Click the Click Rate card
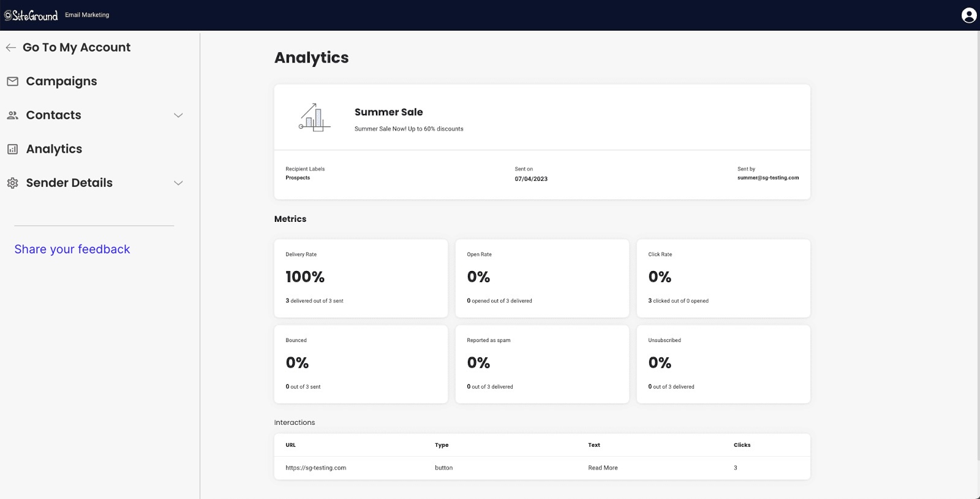 (x=723, y=278)
